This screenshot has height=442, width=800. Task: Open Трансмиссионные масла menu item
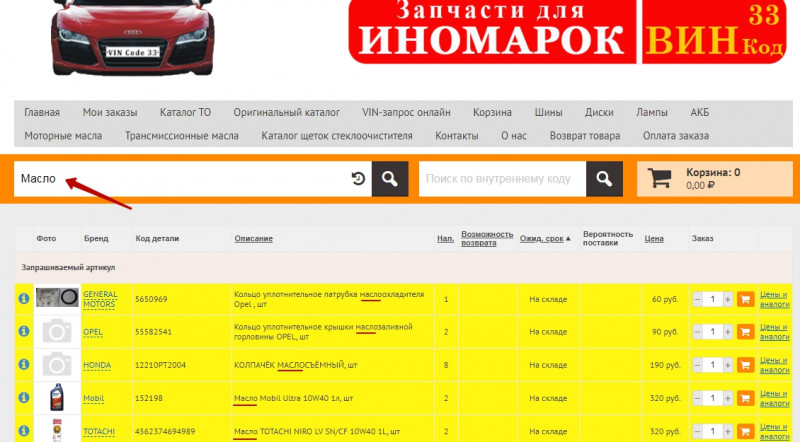pyautogui.click(x=182, y=136)
